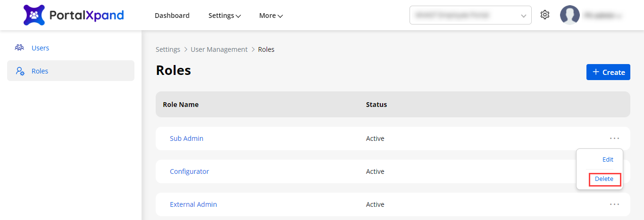Click User Management in the breadcrumb
644x220 pixels.
pos(219,49)
